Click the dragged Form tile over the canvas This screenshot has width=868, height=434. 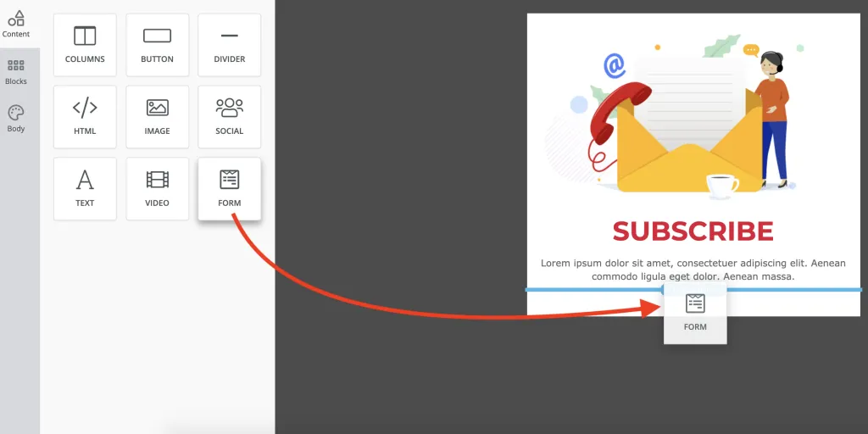(x=695, y=313)
